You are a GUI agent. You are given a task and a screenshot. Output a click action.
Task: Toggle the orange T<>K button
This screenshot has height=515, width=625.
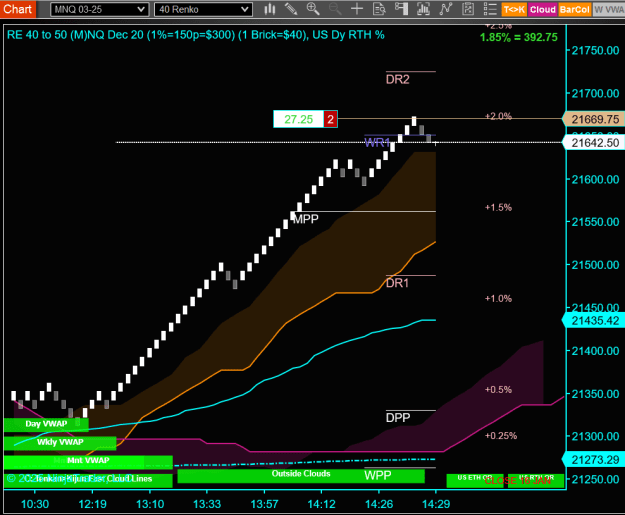point(514,10)
